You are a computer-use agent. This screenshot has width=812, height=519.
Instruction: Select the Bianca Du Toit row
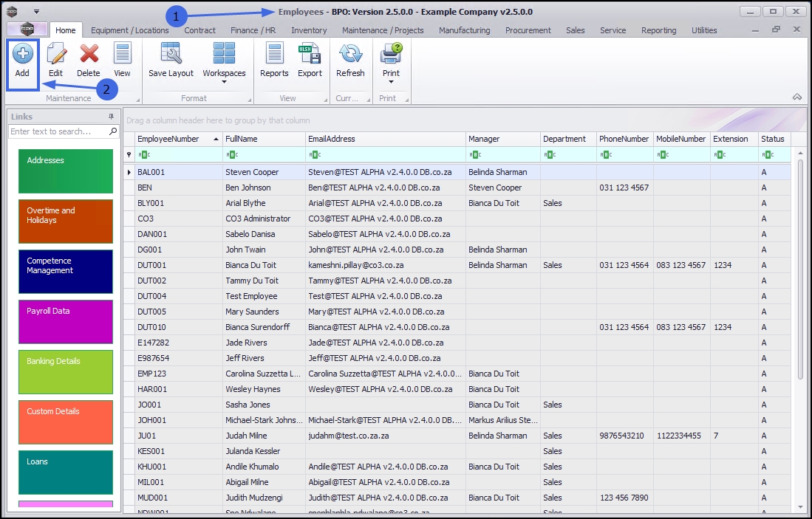tap(252, 265)
